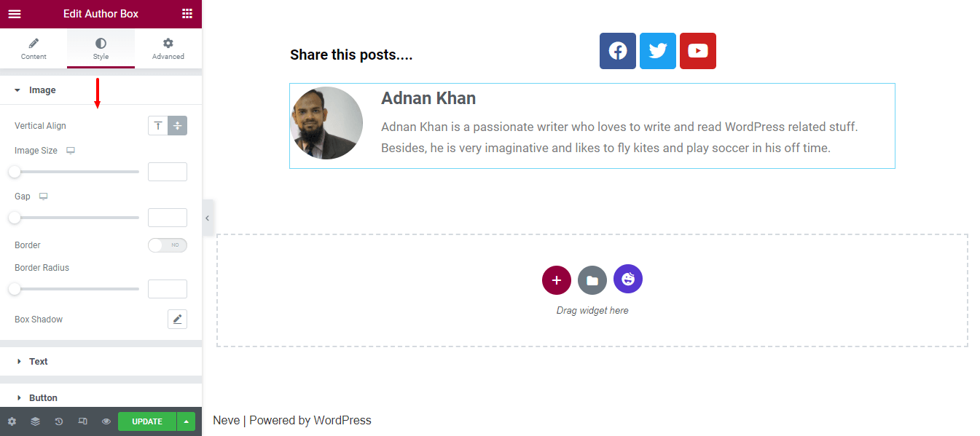Collapse the Image section

tap(42, 90)
